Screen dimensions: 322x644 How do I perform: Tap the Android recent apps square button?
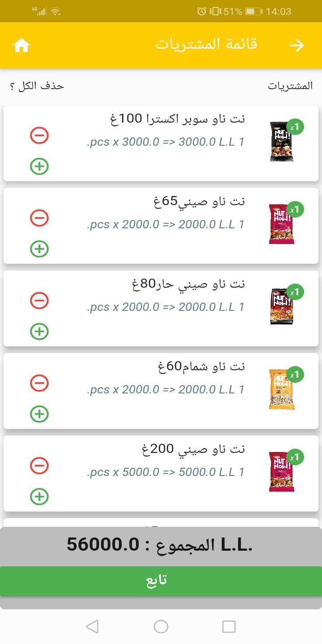click(x=229, y=627)
